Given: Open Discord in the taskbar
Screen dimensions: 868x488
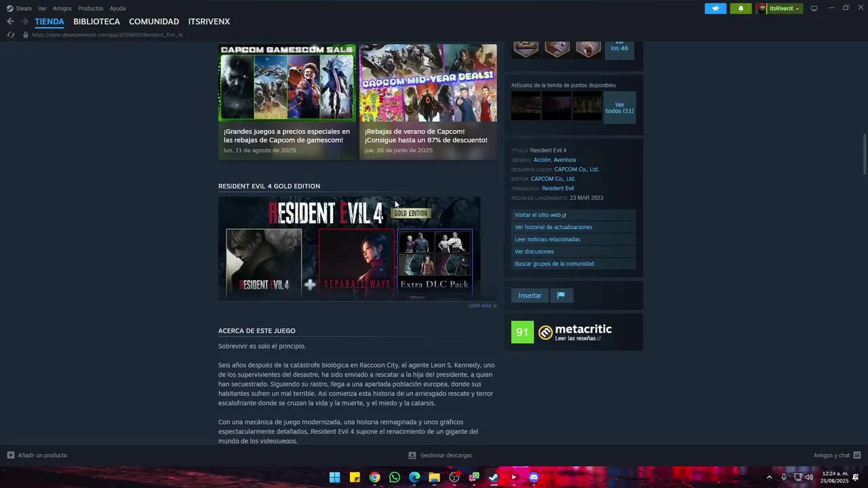Looking at the screenshot, I should pyautogui.click(x=534, y=477).
